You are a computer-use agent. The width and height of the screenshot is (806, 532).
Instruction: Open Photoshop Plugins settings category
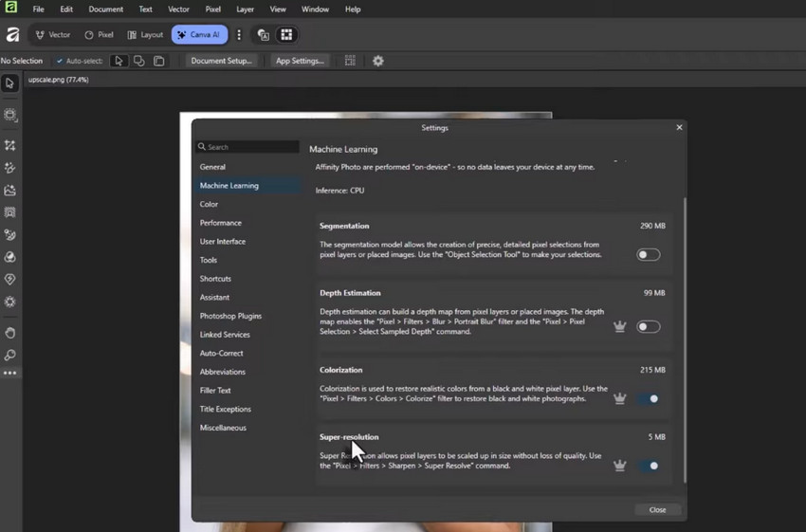[x=230, y=316]
